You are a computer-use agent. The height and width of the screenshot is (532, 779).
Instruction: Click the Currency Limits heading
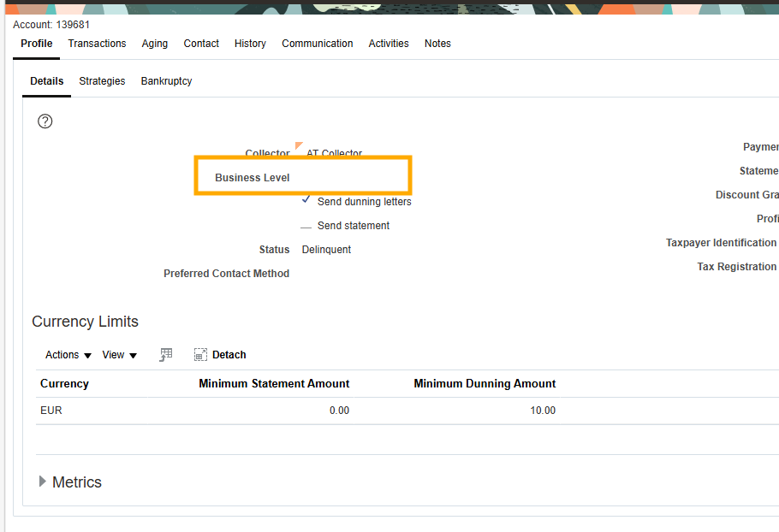tap(85, 322)
